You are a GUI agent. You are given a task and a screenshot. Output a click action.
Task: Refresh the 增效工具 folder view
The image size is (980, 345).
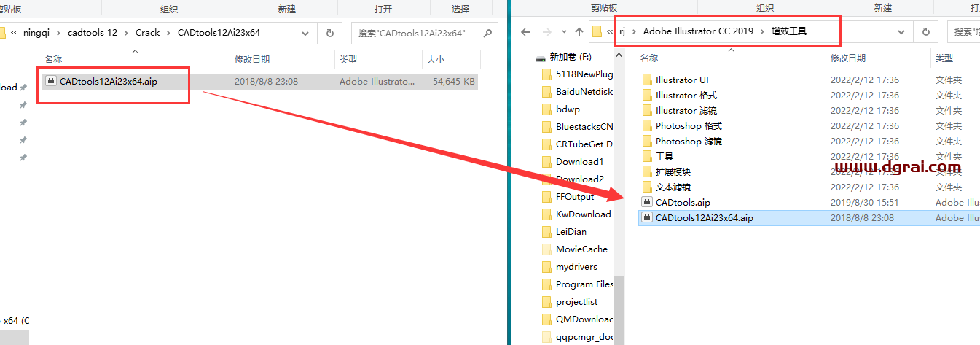(925, 32)
